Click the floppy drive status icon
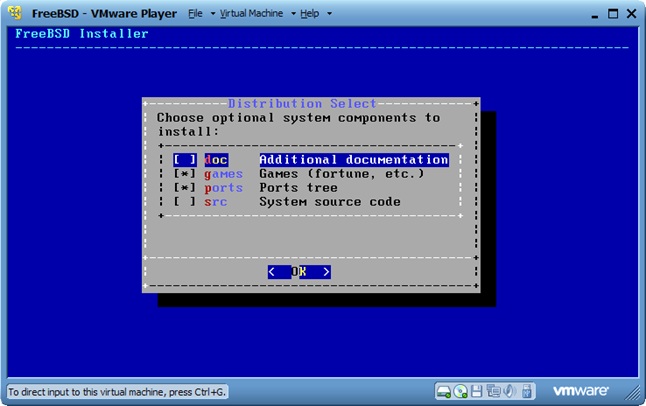Screen dimensions: 646x406 (477, 390)
